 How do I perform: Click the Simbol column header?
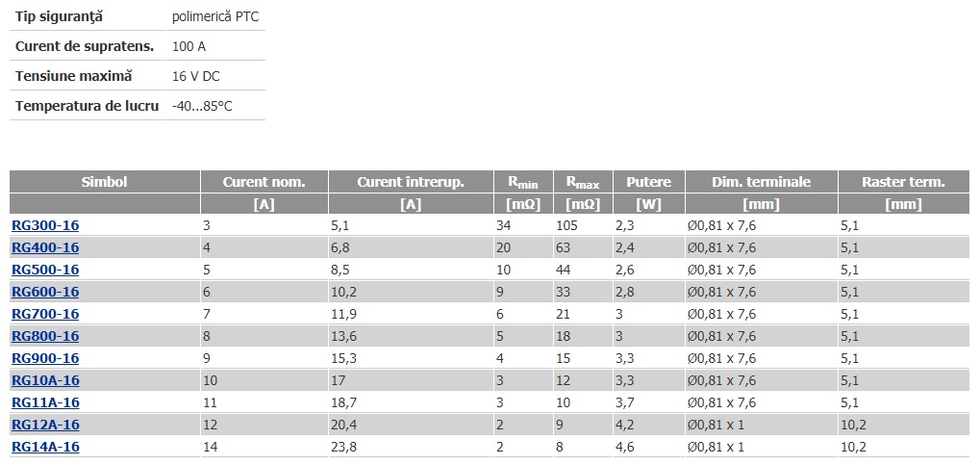(105, 182)
